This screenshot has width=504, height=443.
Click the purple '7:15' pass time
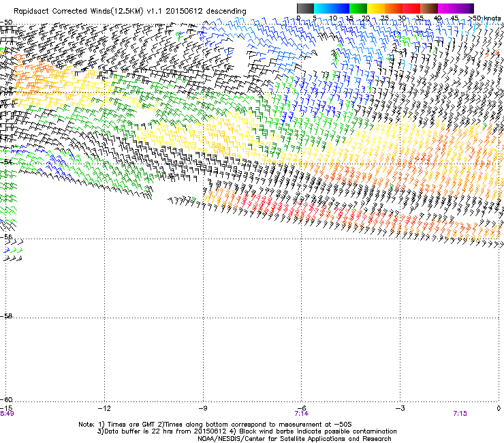point(460,414)
